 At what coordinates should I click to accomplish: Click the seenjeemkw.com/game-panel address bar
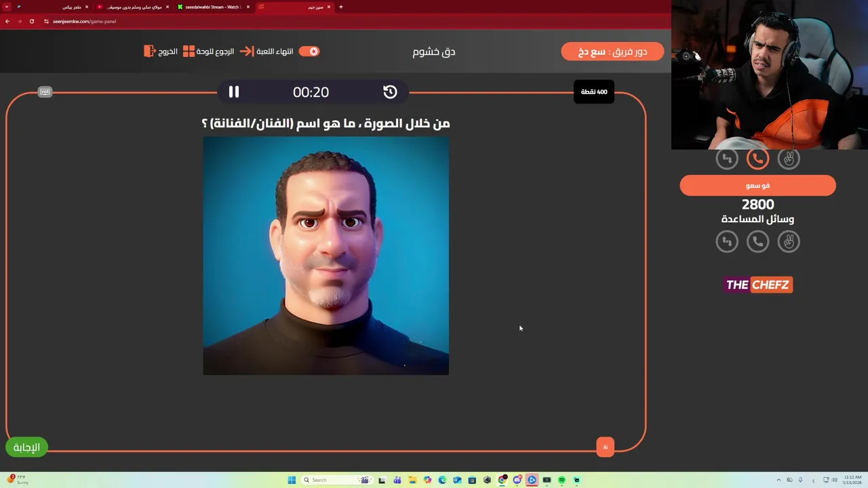coord(85,21)
